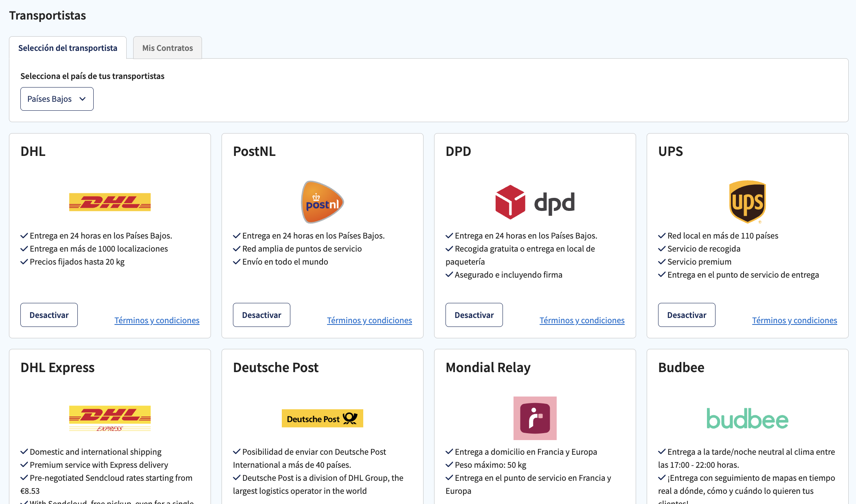Screen dimensions: 856x504
Task: Click 'Precios fijados hasta 20 kg' text
Action: click(77, 262)
